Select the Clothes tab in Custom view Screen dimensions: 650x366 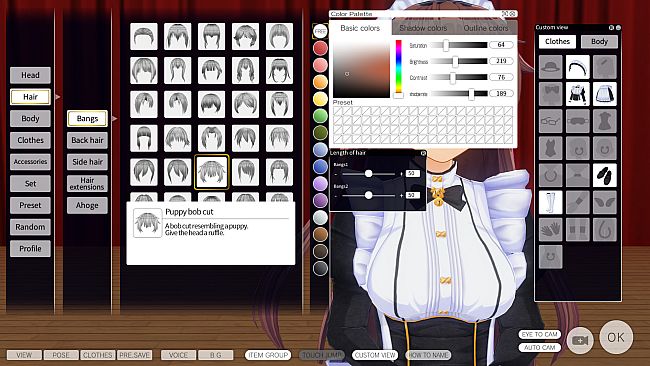pyautogui.click(x=557, y=41)
